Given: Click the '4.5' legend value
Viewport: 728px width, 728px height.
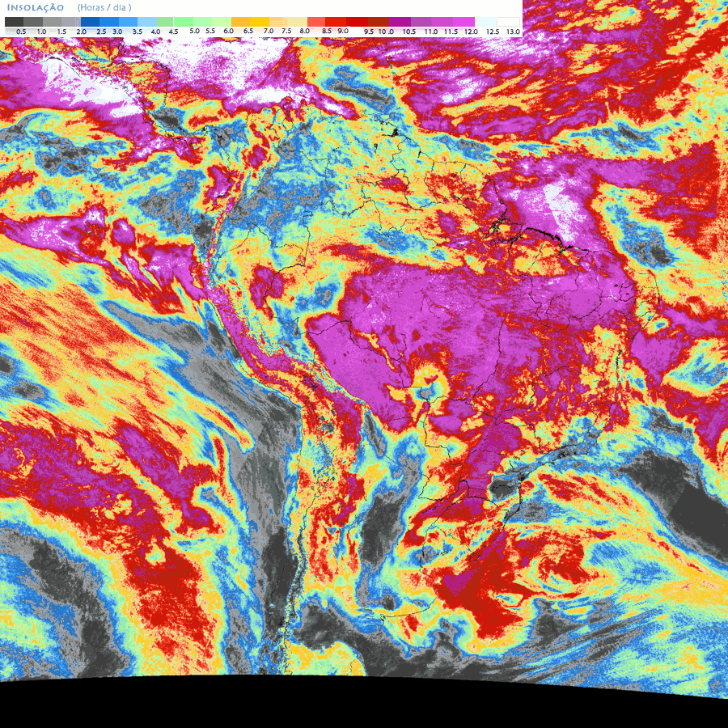Looking at the screenshot, I should click(x=174, y=32).
